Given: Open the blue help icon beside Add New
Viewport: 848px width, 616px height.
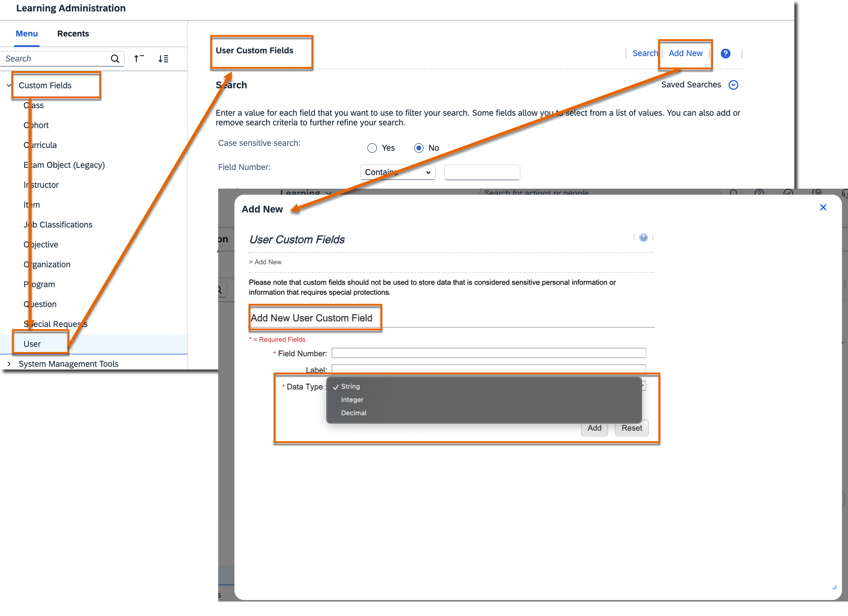Looking at the screenshot, I should 726,53.
